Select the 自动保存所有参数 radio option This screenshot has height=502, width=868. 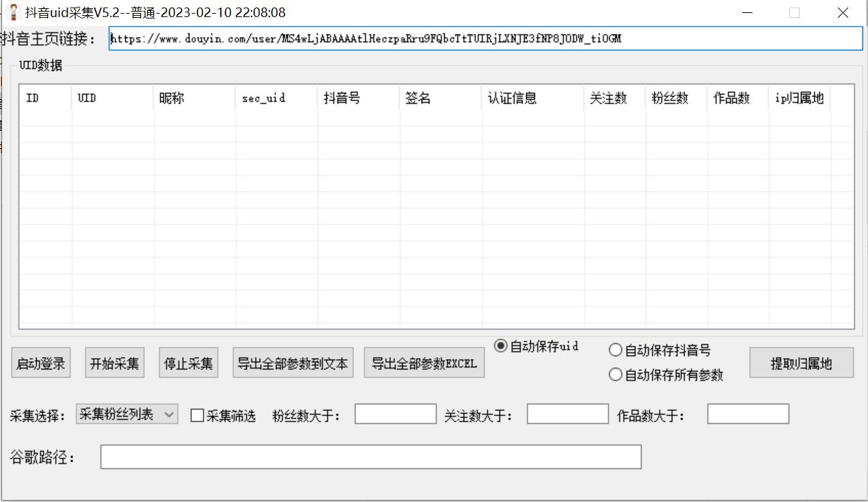615,375
